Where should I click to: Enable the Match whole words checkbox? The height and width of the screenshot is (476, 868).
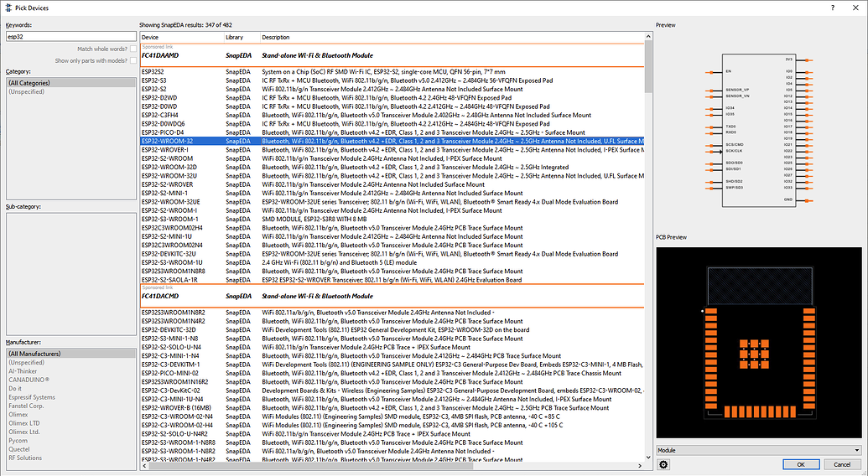pos(133,49)
